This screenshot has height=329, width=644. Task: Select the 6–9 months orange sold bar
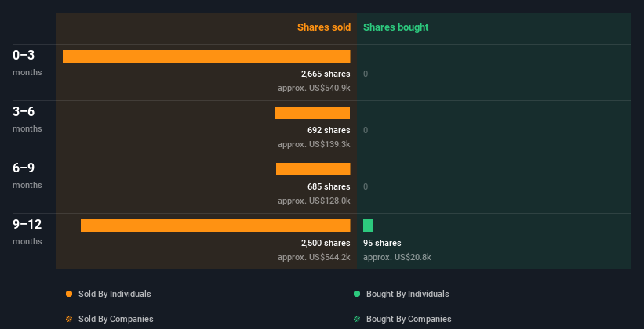click(313, 169)
